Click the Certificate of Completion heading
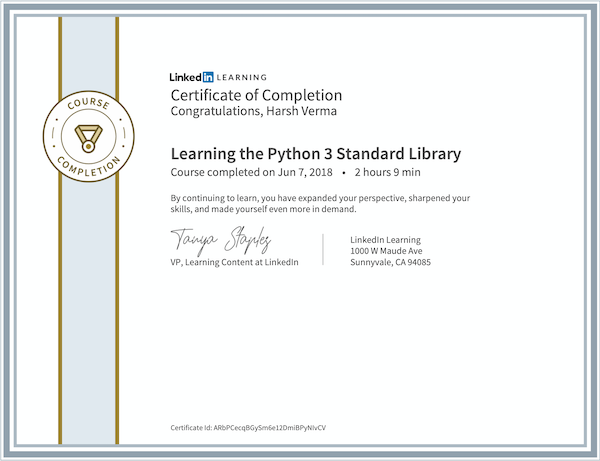 pyautogui.click(x=256, y=95)
